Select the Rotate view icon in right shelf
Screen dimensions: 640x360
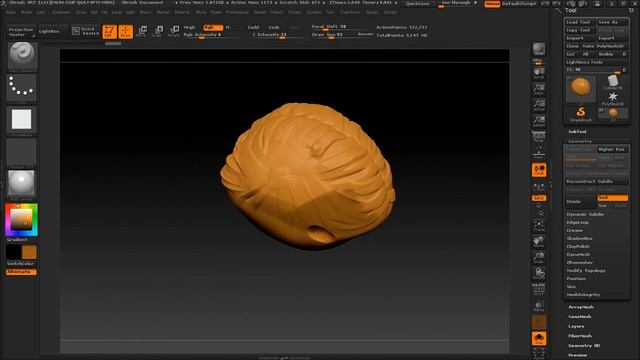(539, 273)
